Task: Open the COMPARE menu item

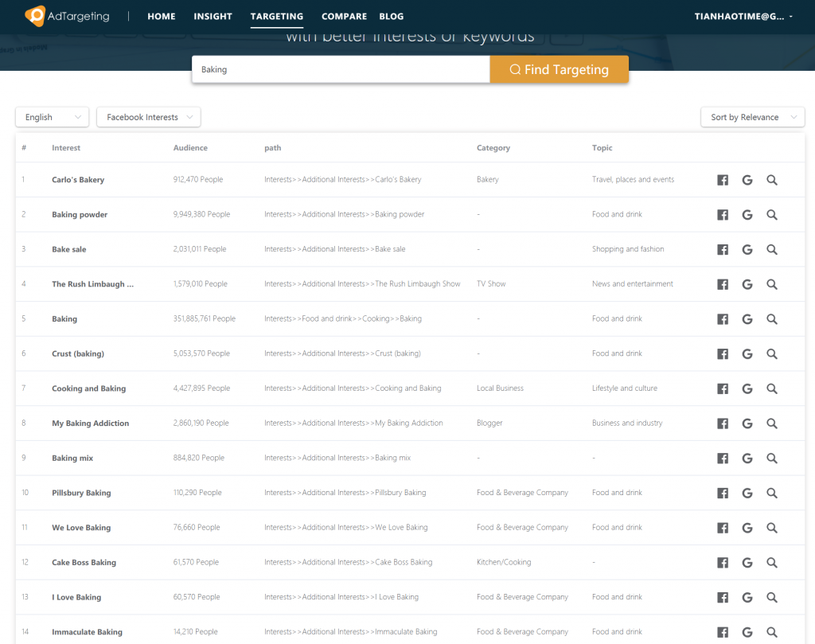Action: (x=344, y=16)
